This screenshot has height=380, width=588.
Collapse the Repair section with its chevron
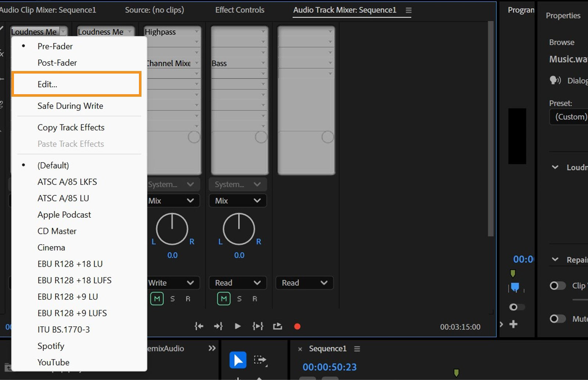pyautogui.click(x=555, y=259)
